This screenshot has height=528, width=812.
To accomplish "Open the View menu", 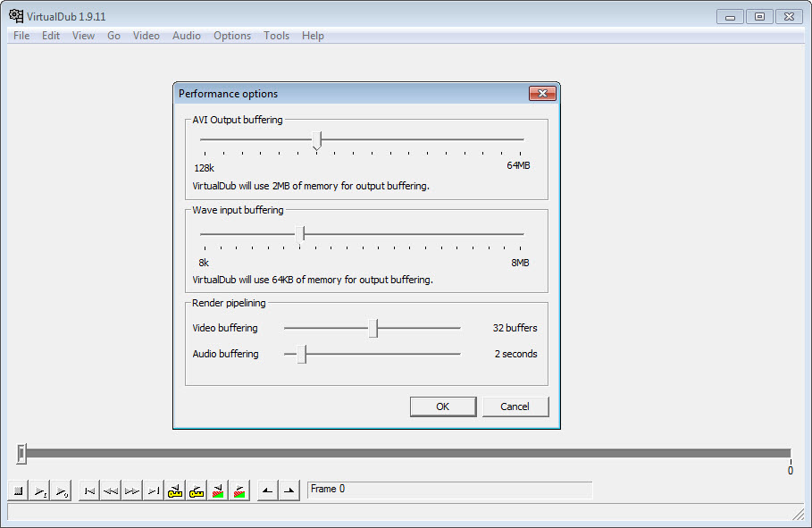I will click(83, 36).
